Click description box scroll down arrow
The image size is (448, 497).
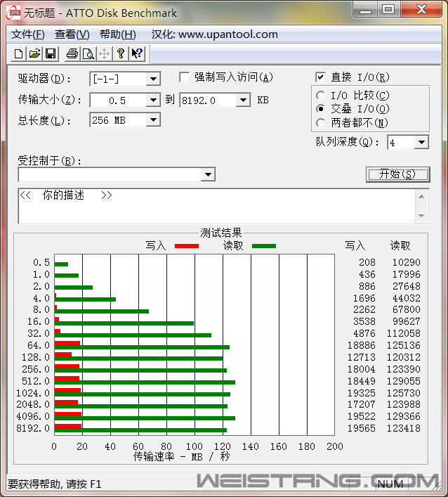[x=421, y=216]
